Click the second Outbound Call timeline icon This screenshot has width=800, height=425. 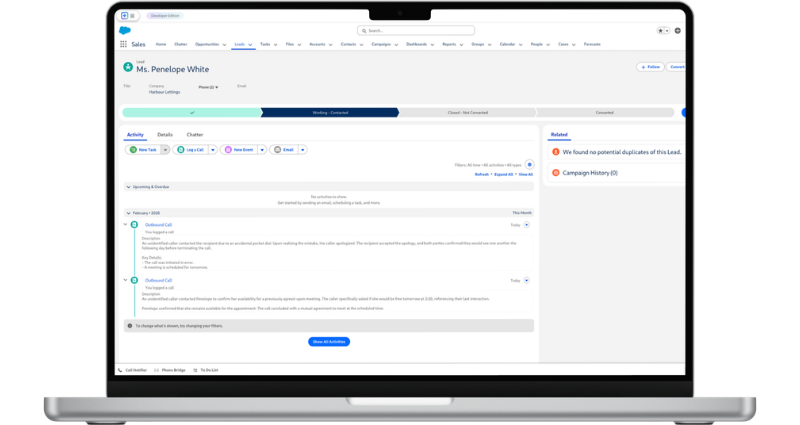134,280
